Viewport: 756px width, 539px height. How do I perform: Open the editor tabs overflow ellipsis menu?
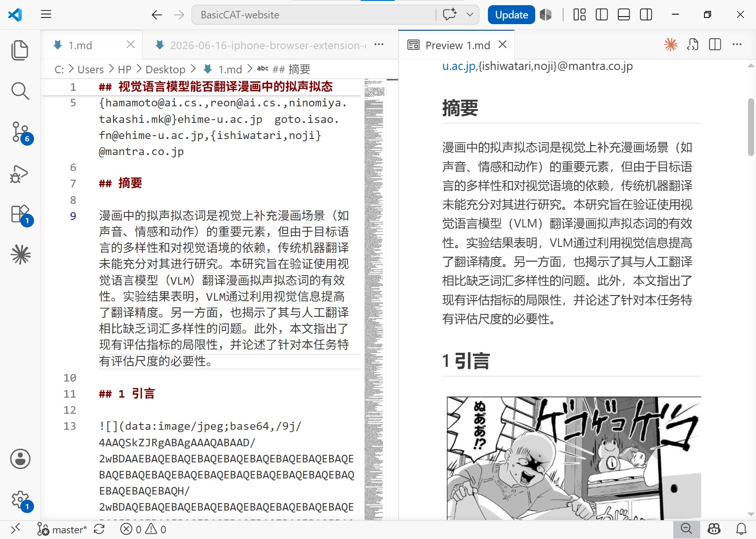(379, 44)
